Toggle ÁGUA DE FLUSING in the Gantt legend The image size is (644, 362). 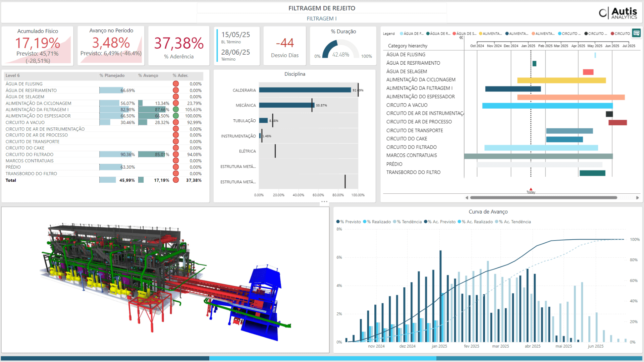[410, 33]
